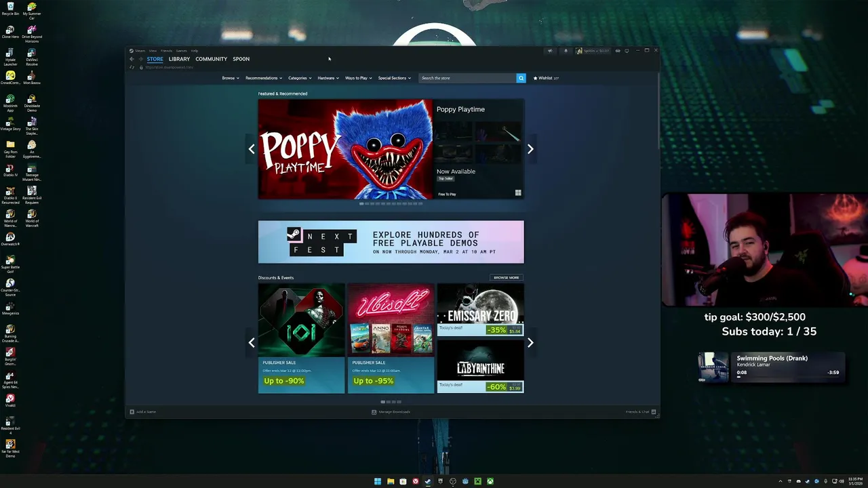Open the Help menu

pos(194,51)
